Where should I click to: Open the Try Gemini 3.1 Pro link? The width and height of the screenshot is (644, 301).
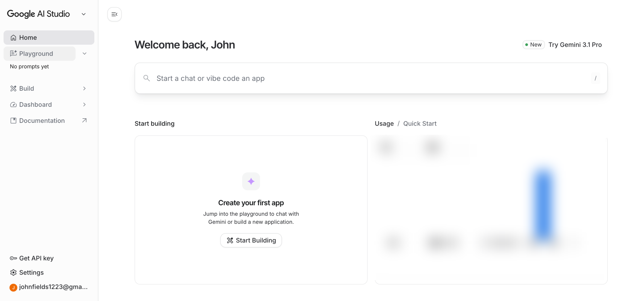[x=575, y=45]
